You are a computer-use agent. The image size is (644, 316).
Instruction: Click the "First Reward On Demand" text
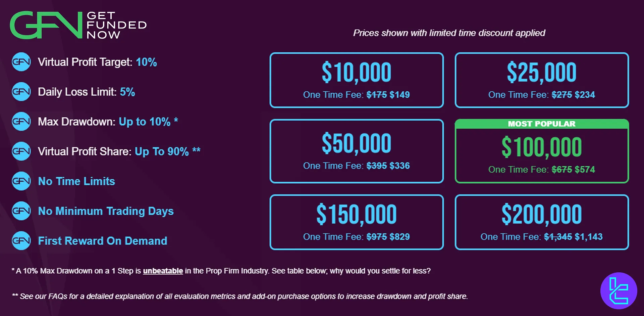[x=103, y=241]
